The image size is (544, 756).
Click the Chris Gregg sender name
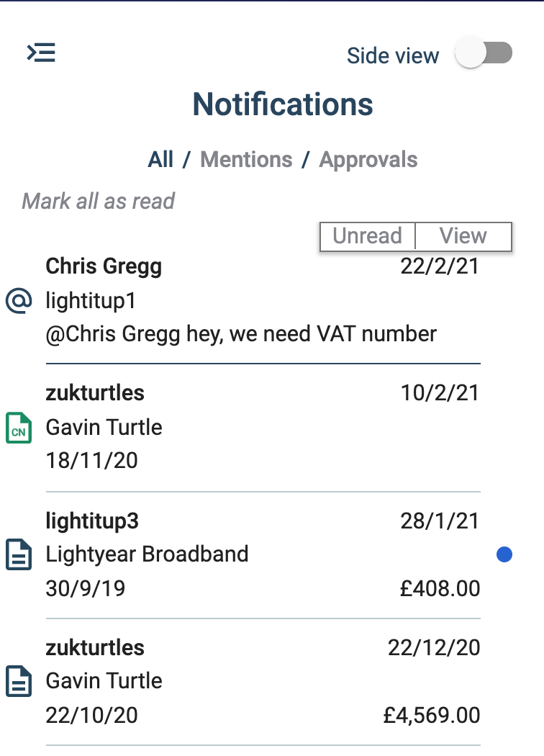(104, 266)
